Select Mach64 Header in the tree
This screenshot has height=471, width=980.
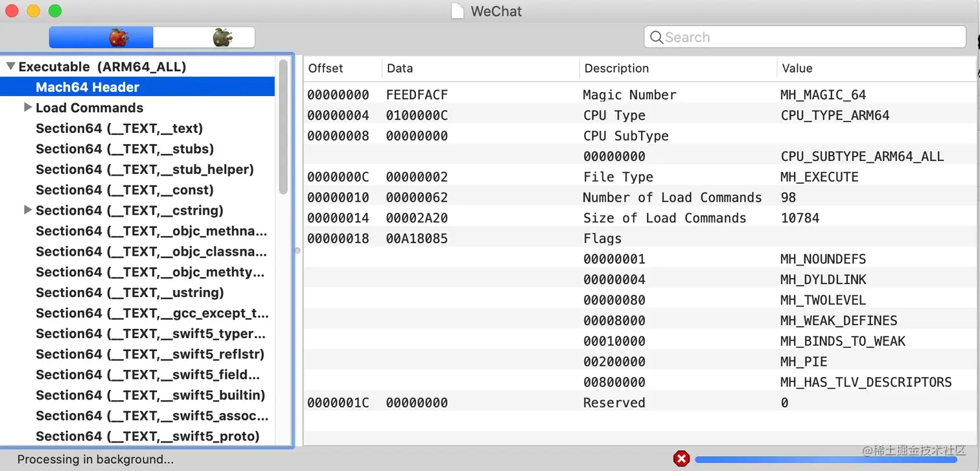(137, 87)
